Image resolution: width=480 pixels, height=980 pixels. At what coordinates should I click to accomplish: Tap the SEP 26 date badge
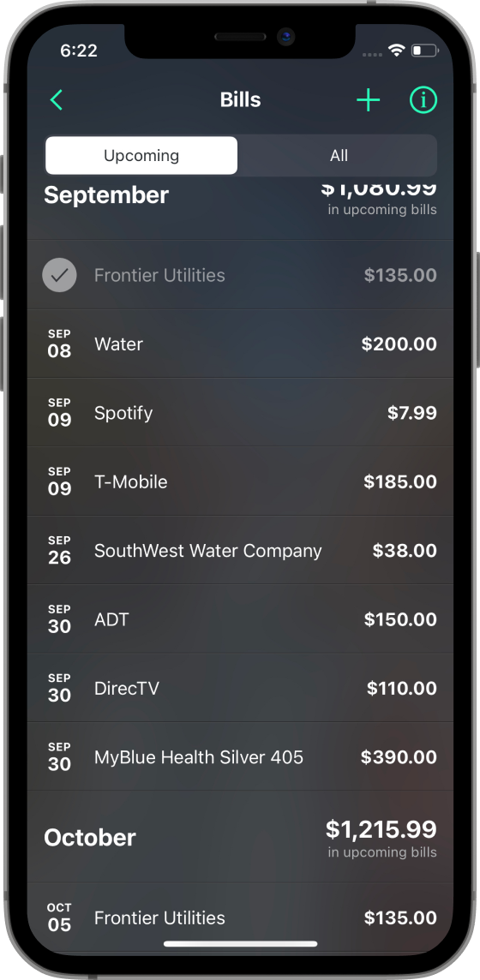tap(59, 551)
